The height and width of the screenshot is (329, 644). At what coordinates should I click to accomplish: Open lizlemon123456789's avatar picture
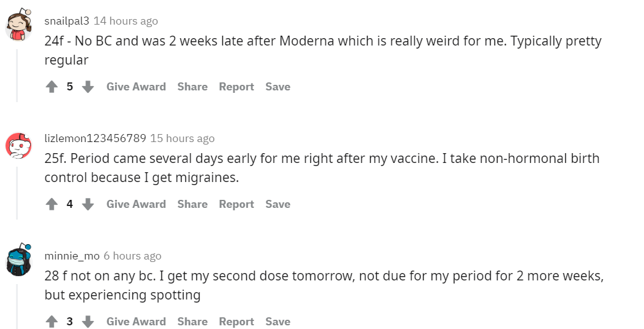(x=18, y=144)
